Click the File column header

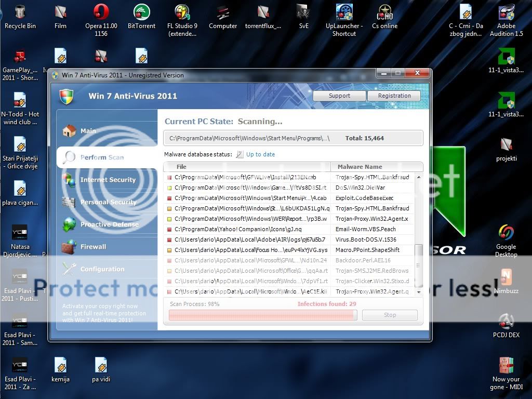coord(247,167)
